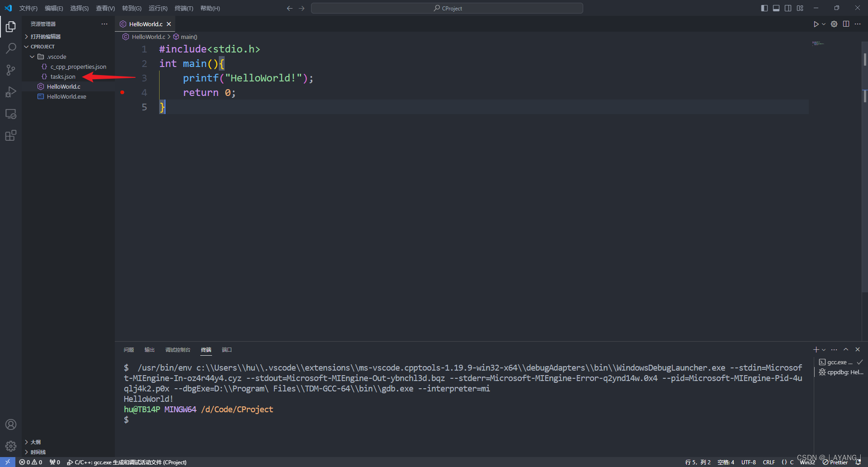Screen dimensions: 868x467
Task: Open the 帮助(H) menu
Action: pos(210,8)
